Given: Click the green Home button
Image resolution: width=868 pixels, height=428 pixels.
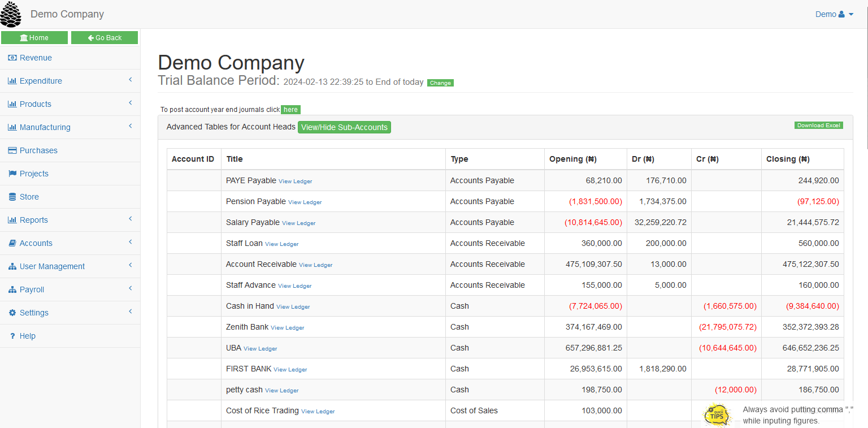Looking at the screenshot, I should [34, 37].
